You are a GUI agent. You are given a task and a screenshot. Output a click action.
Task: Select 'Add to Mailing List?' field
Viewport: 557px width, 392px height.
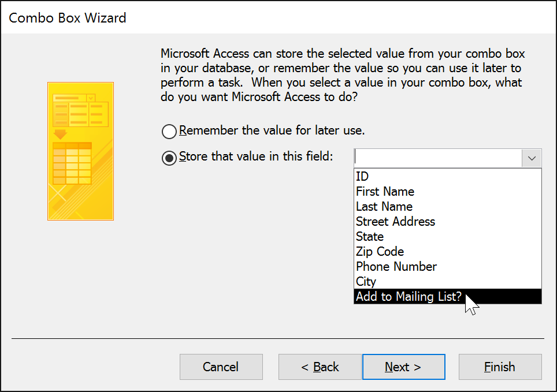409,297
